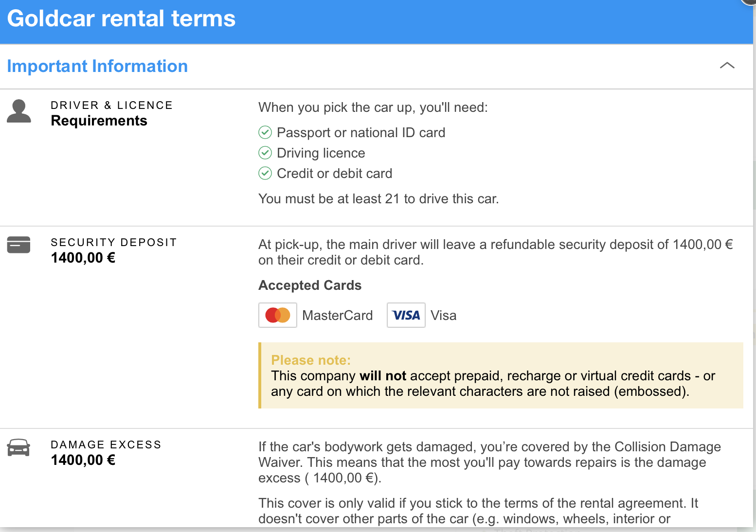Click the security deposit card icon
Viewport: 756px width, 532px height.
pos(19,245)
